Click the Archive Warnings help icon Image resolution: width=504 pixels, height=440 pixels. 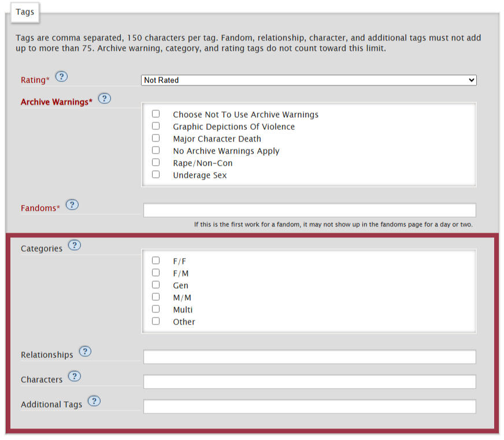tap(105, 98)
